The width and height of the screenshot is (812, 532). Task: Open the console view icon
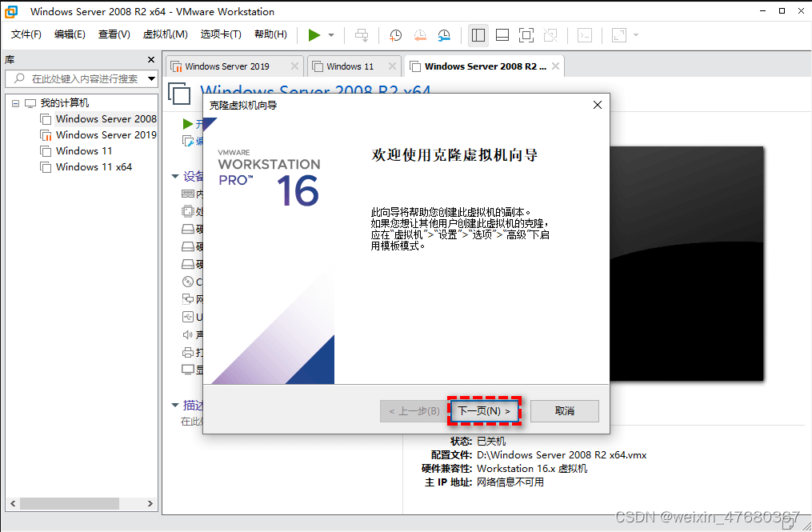coord(585,35)
